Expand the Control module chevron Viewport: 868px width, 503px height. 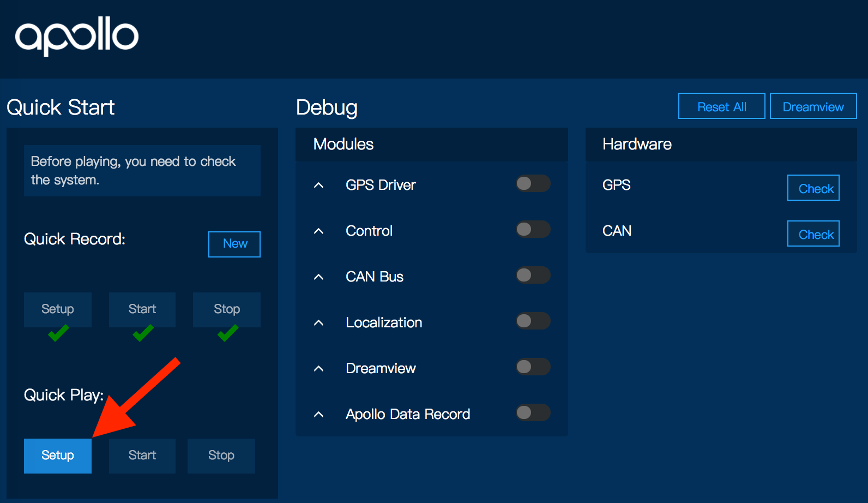coord(319,231)
